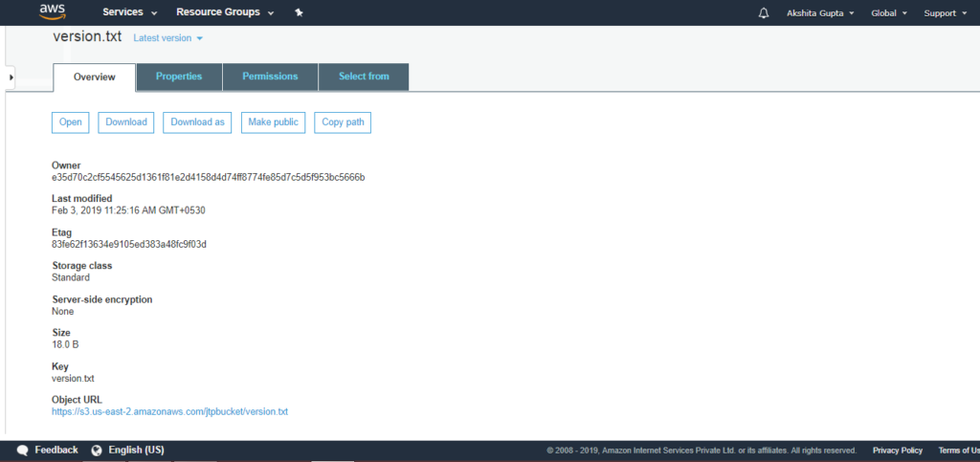Click the Feedback speech bubble icon
The image size is (980, 462).
click(x=23, y=451)
